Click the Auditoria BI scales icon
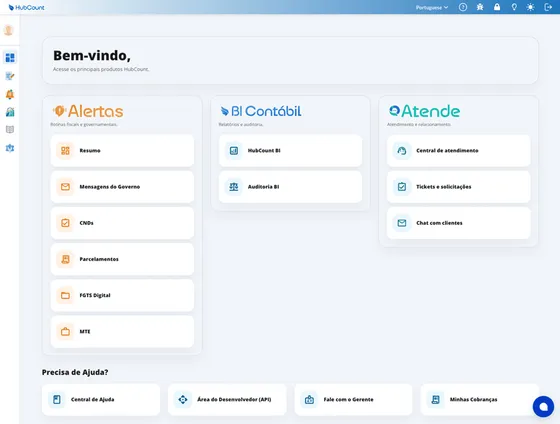Image resolution: width=560 pixels, height=424 pixels. click(x=234, y=187)
